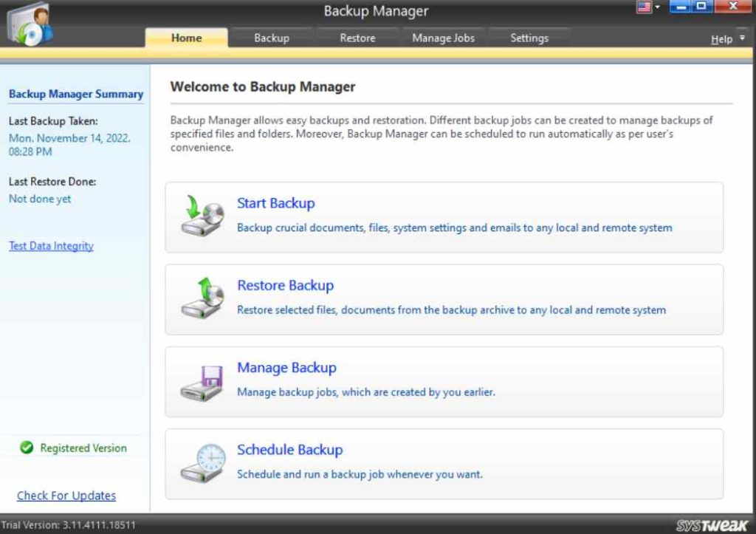Screen dimensions: 756x534
Task: Click the Backup Manager Summary heading
Action: pyautogui.click(x=76, y=94)
